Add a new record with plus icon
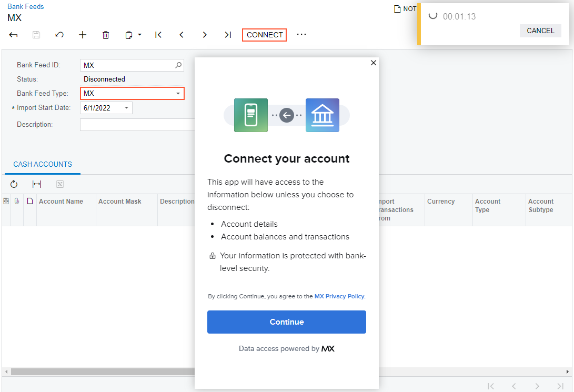Viewport: 574px width, 392px height. click(83, 35)
